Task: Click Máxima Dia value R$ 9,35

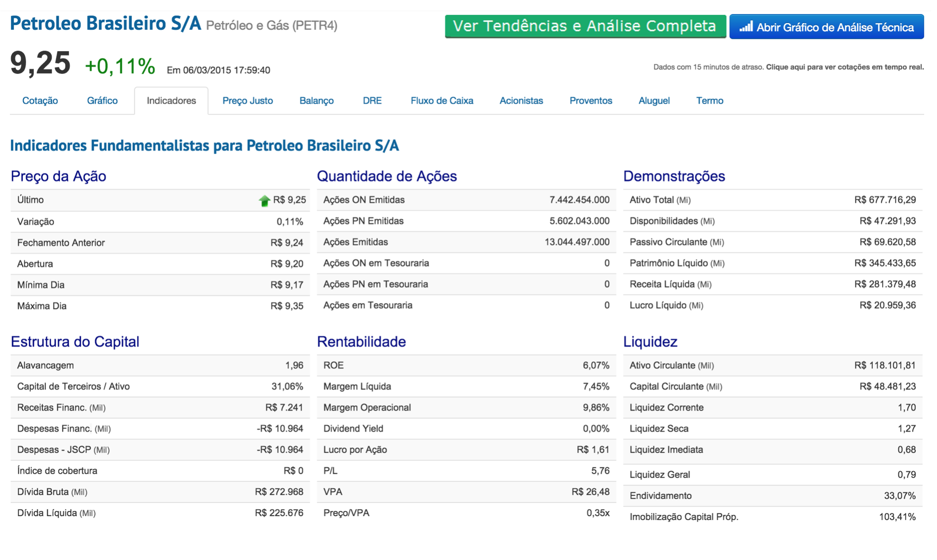Action: tap(287, 306)
